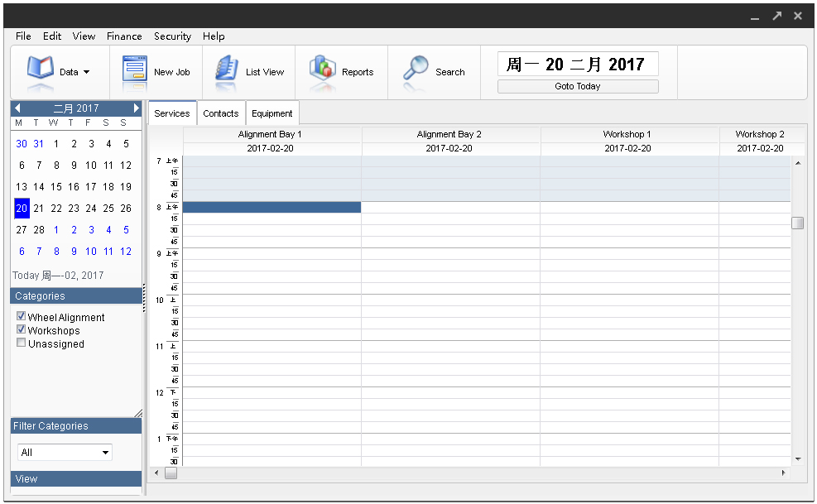The image size is (817, 504).
Task: Open List View notebook icon
Action: (x=227, y=69)
